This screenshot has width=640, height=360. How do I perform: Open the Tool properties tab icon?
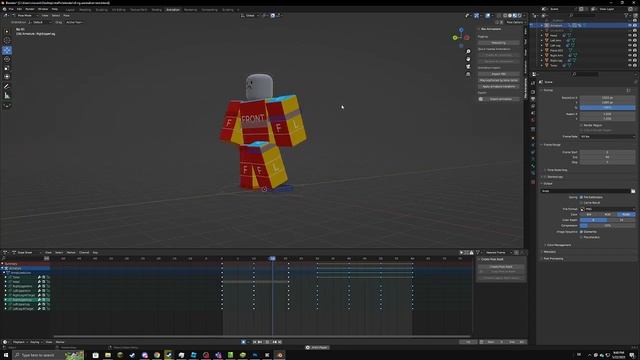pyautogui.click(x=533, y=83)
